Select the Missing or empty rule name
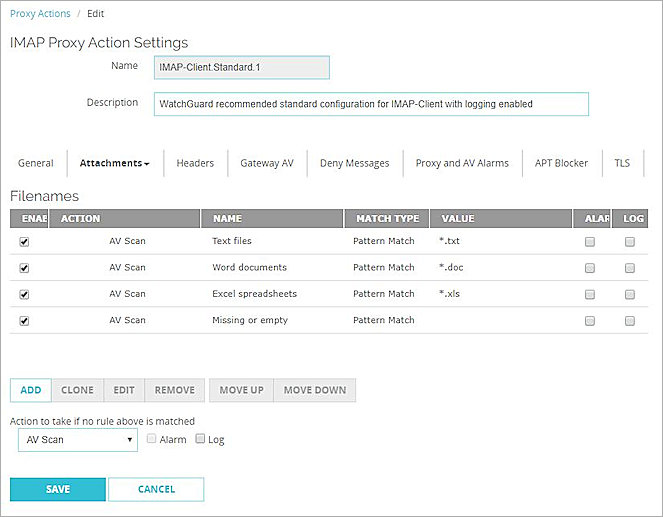 [x=250, y=320]
